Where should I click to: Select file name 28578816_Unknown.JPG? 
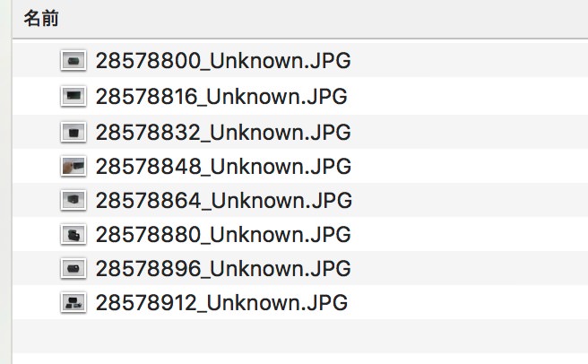coord(221,97)
